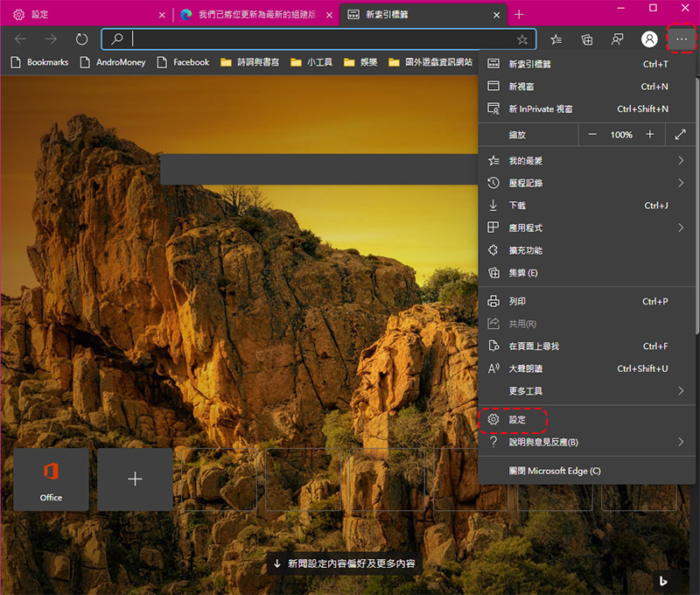Click the user profile avatar icon
700x595 pixels.
click(x=649, y=39)
